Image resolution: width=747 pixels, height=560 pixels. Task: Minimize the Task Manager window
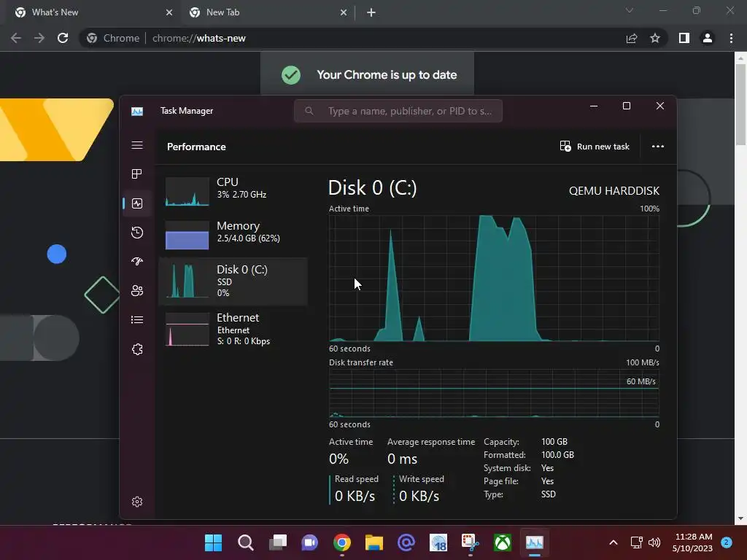[x=594, y=106]
